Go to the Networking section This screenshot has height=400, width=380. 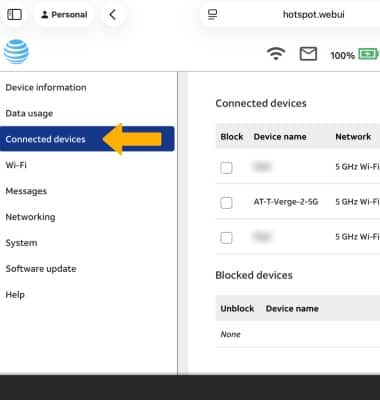(30, 217)
